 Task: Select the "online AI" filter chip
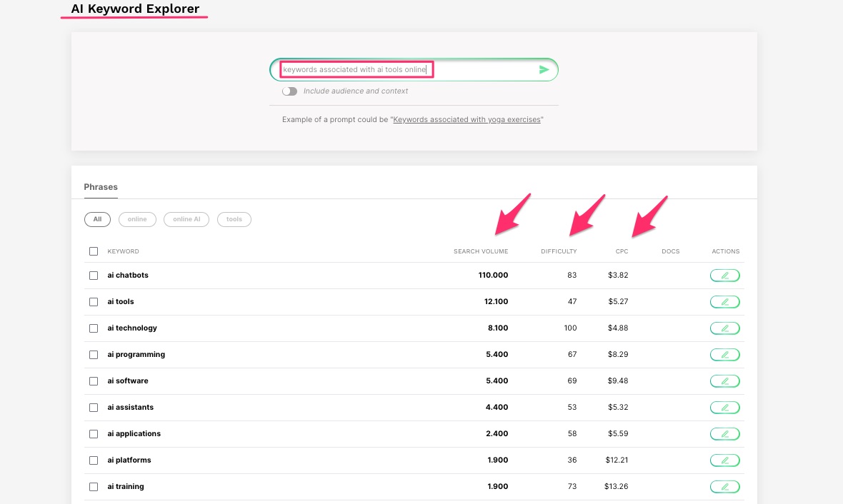[186, 219]
